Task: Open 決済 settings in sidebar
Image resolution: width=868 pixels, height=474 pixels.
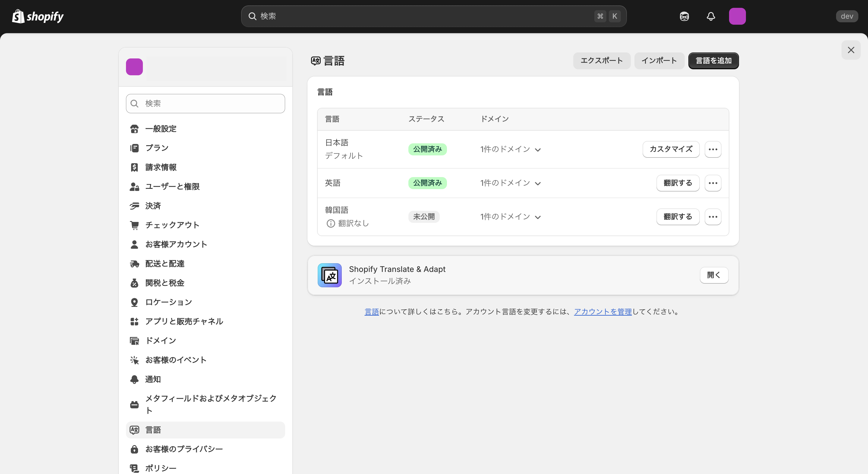Action: coord(153,206)
